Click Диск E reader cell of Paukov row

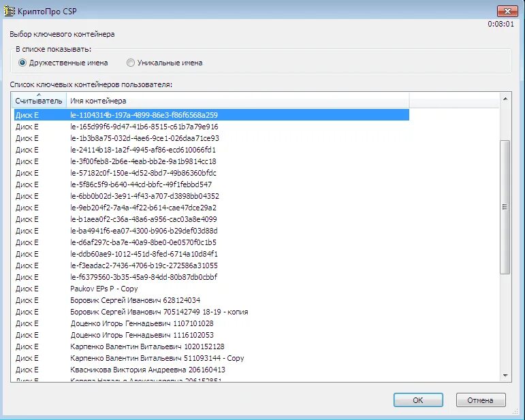click(27, 289)
